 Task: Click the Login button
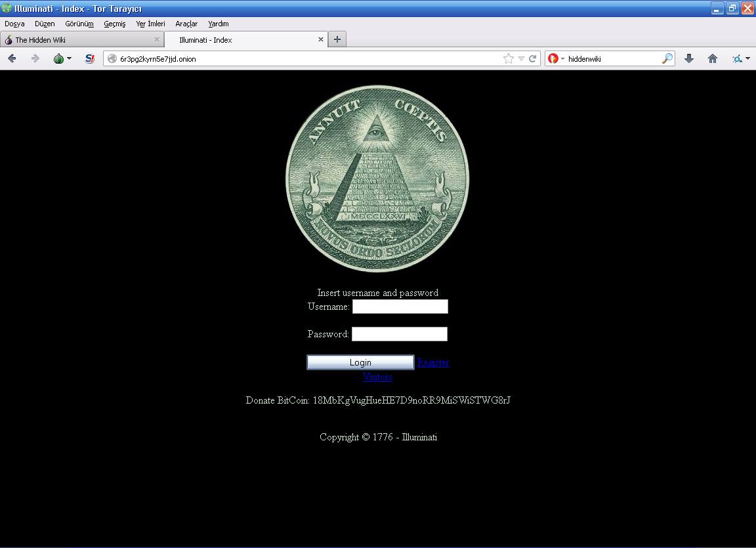tap(360, 362)
